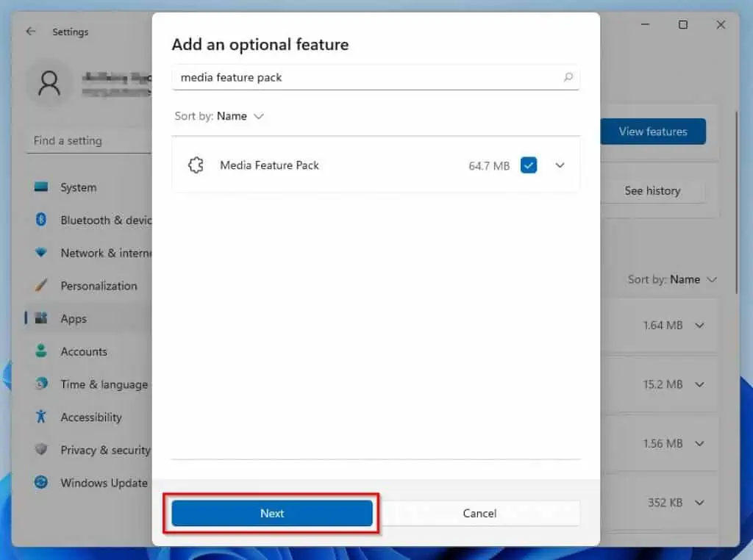Screen dimensions: 753x560
Task: Click the search magnifier icon in dialog
Action: pos(568,76)
